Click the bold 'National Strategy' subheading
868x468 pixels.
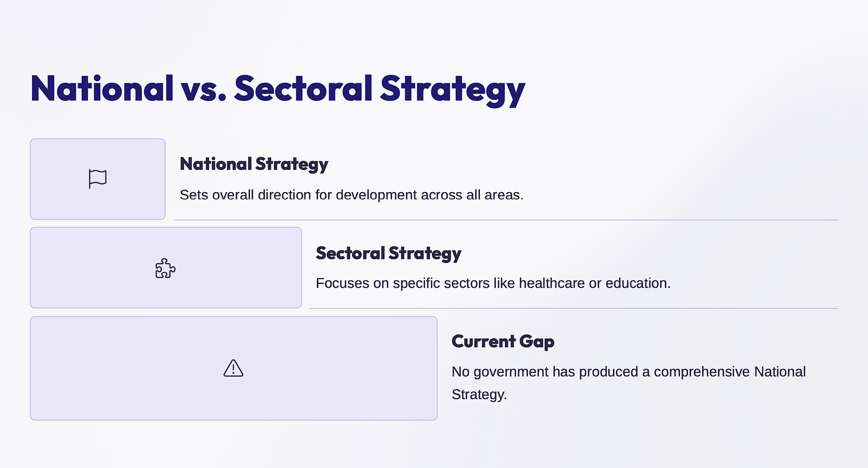pyautogui.click(x=254, y=164)
